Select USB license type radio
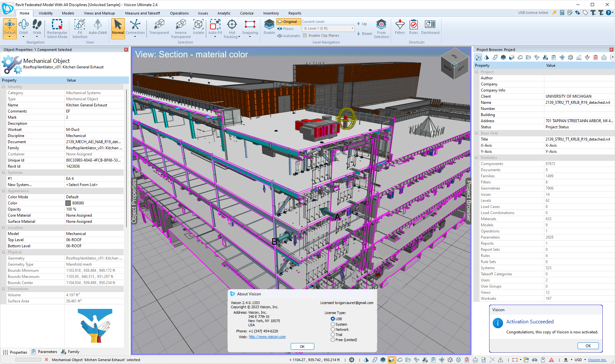The width and height of the screenshot is (615, 364). (x=333, y=319)
